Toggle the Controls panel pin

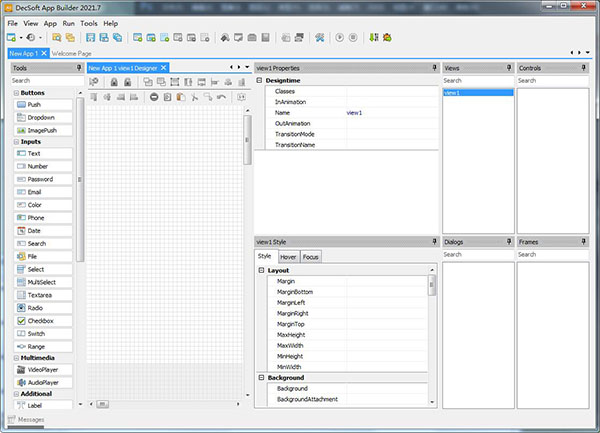(x=584, y=68)
